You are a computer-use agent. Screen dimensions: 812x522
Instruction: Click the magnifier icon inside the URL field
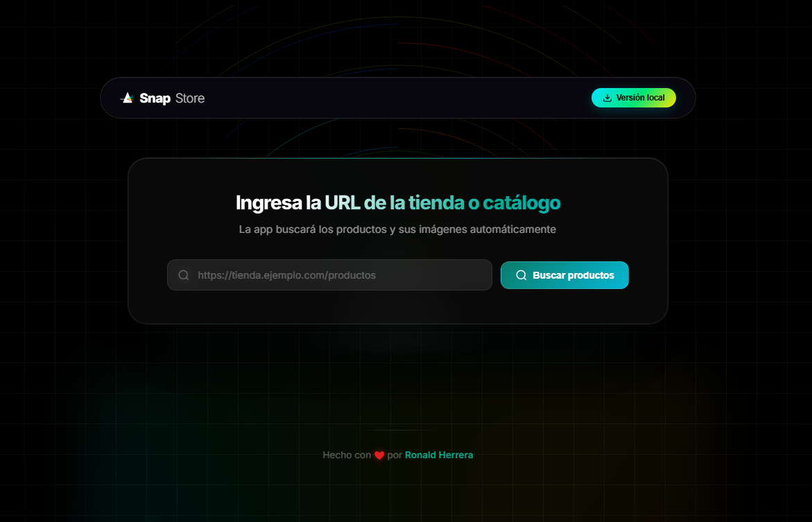tap(184, 275)
